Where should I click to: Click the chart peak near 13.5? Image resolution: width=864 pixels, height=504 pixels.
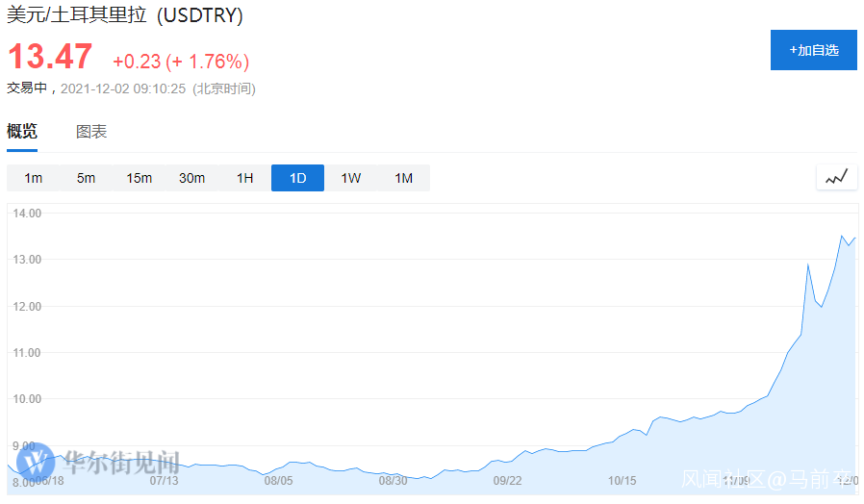click(842, 237)
